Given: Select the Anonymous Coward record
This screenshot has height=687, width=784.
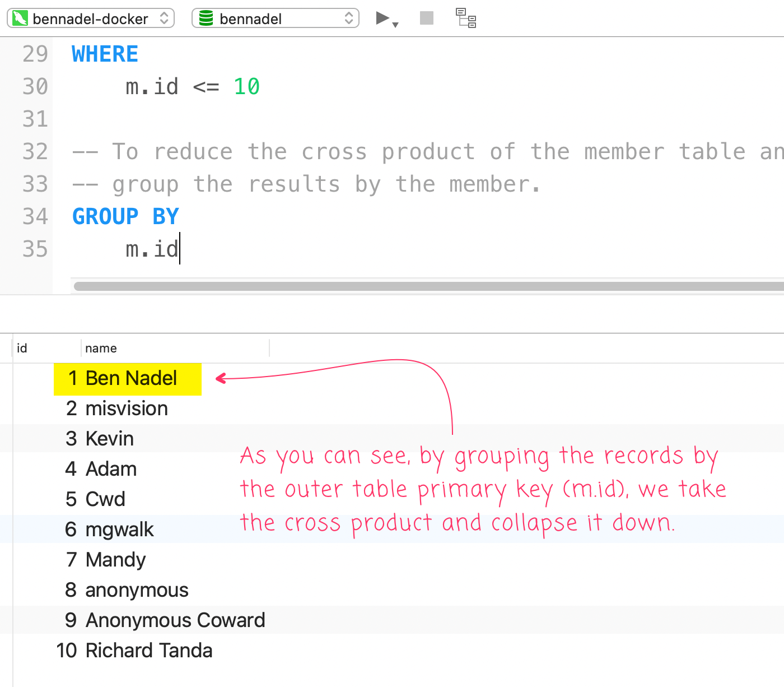Looking at the screenshot, I should pyautogui.click(x=174, y=620).
